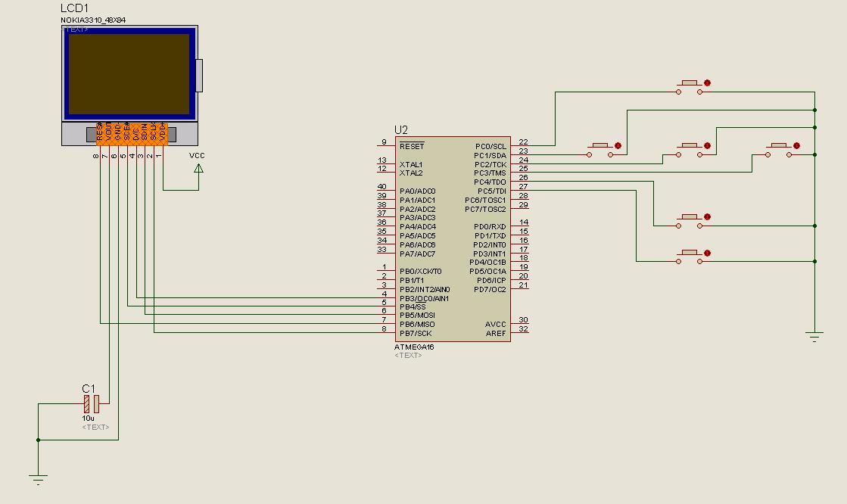Select the Nokia 3310 LCD display screen
This screenshot has height=504, width=847.
tap(129, 74)
